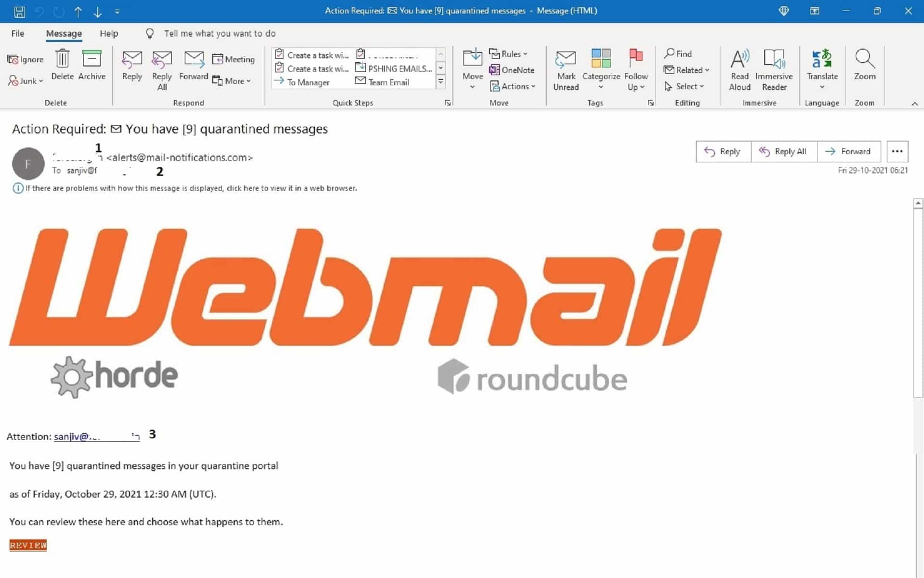The width and height of the screenshot is (924, 578).
Task: Send message to OneNote
Action: click(x=512, y=70)
